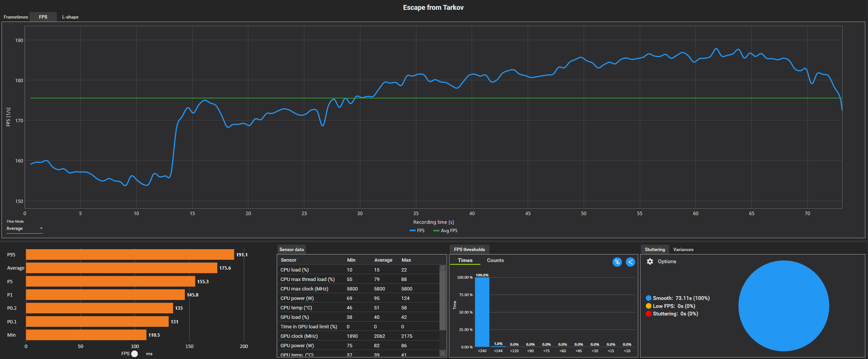868x359 pixels.
Task: Select the GPU clock (MHz) row
Action: tap(358, 336)
